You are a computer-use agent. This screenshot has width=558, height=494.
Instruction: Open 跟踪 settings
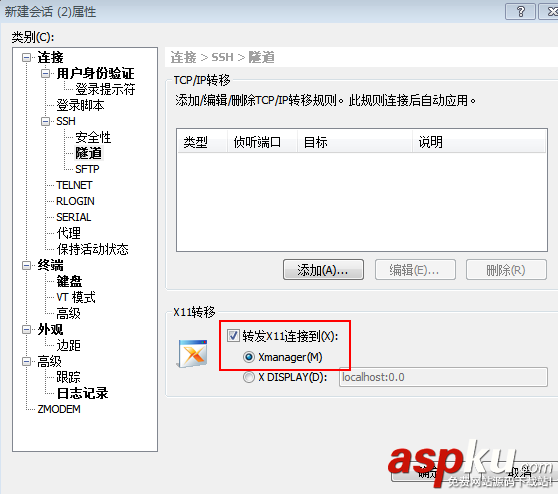pos(68,377)
